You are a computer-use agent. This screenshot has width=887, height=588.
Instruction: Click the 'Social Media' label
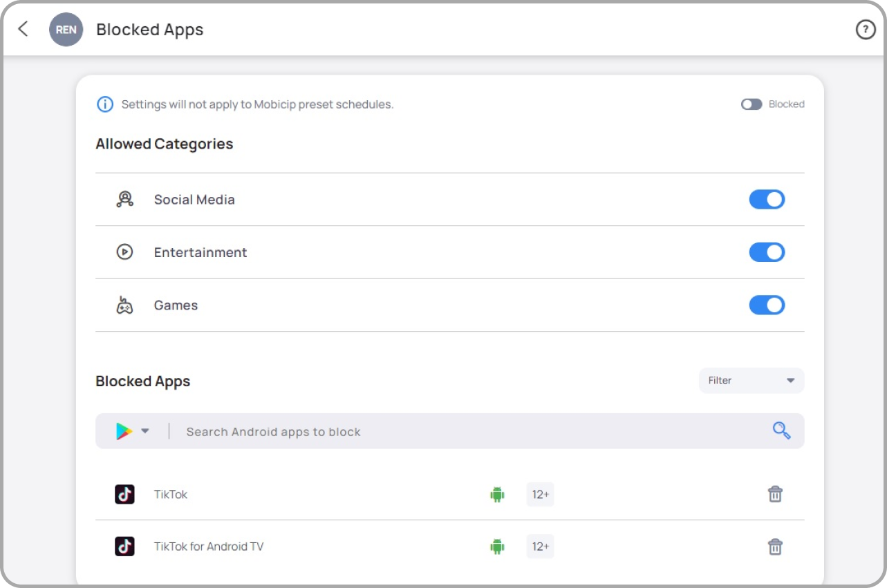194,200
